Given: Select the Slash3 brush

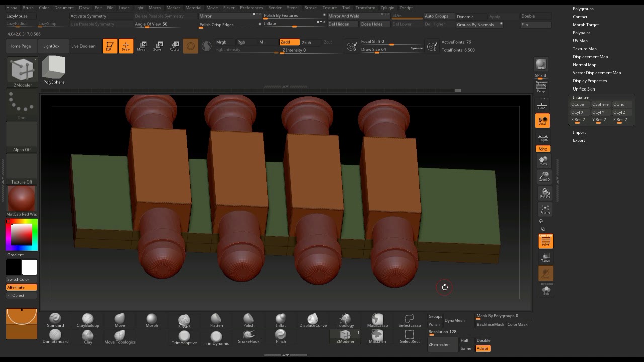Looking at the screenshot, I should point(184,321).
